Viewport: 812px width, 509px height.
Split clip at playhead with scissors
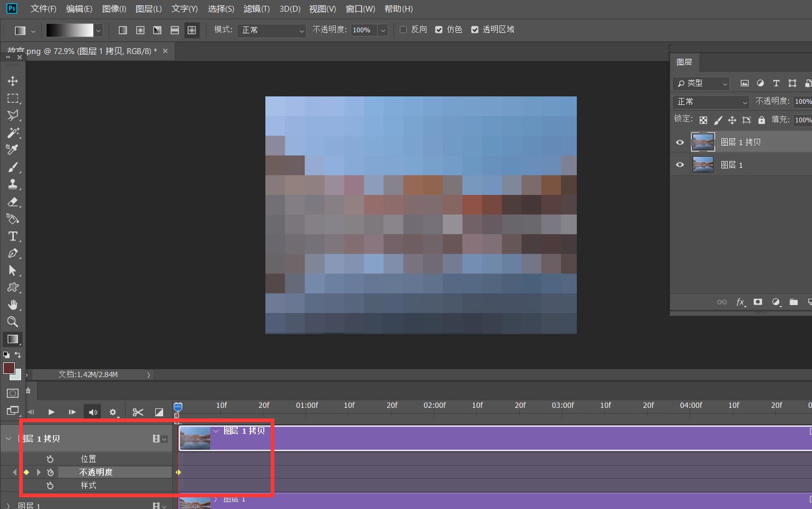[x=138, y=412]
